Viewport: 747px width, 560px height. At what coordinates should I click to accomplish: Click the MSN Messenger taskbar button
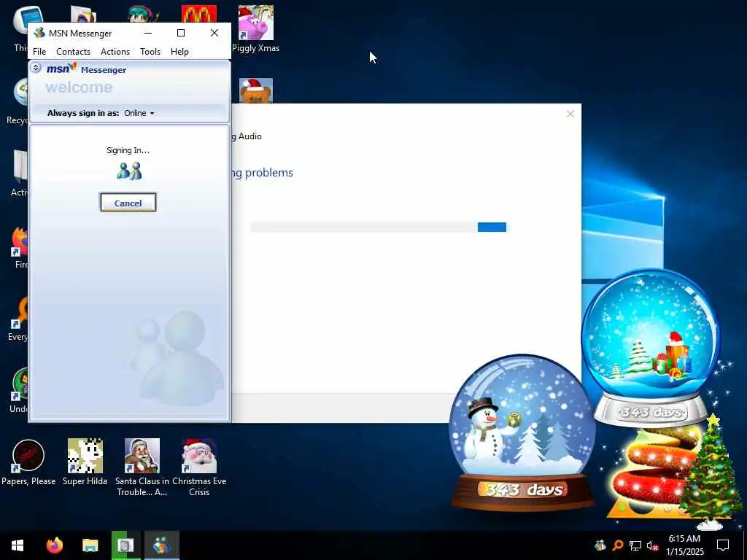(162, 545)
